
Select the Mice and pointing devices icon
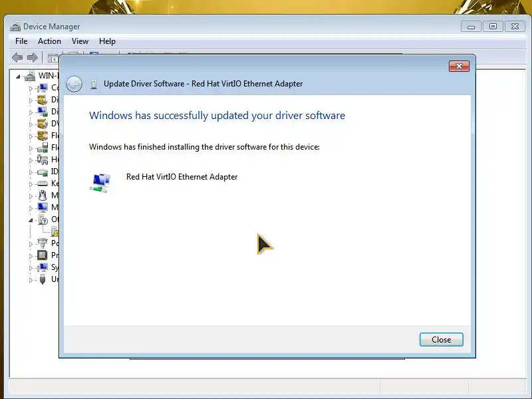(x=43, y=196)
